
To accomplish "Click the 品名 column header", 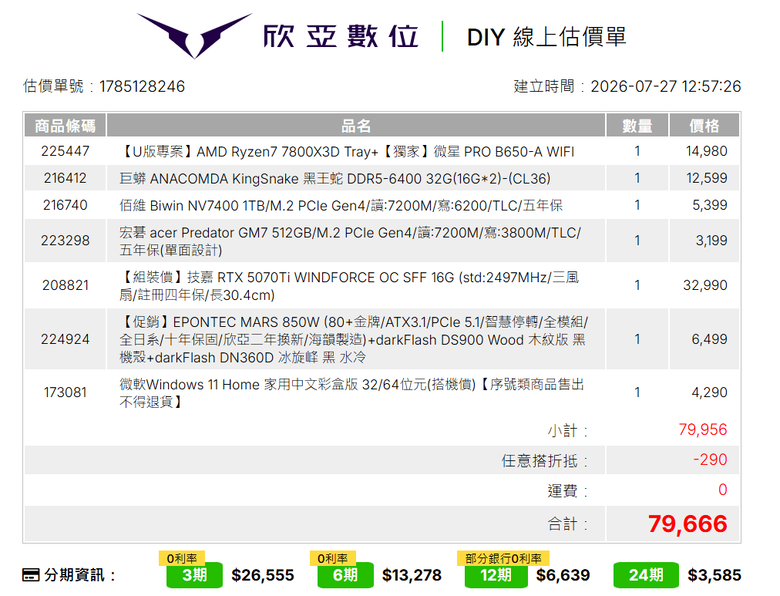I will [x=356, y=126].
